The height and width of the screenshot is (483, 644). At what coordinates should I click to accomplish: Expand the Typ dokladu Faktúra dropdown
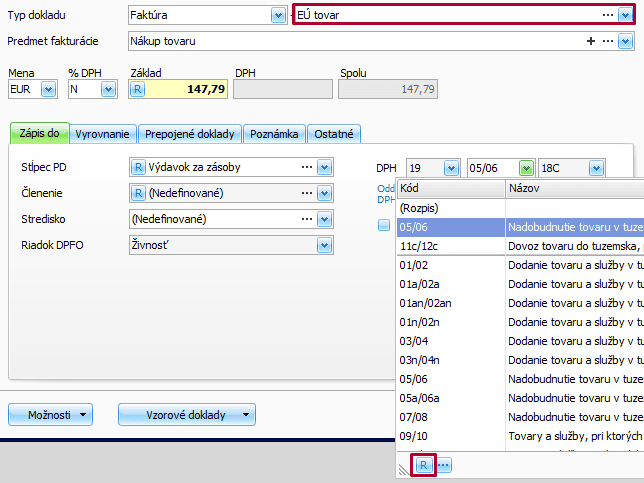click(278, 16)
